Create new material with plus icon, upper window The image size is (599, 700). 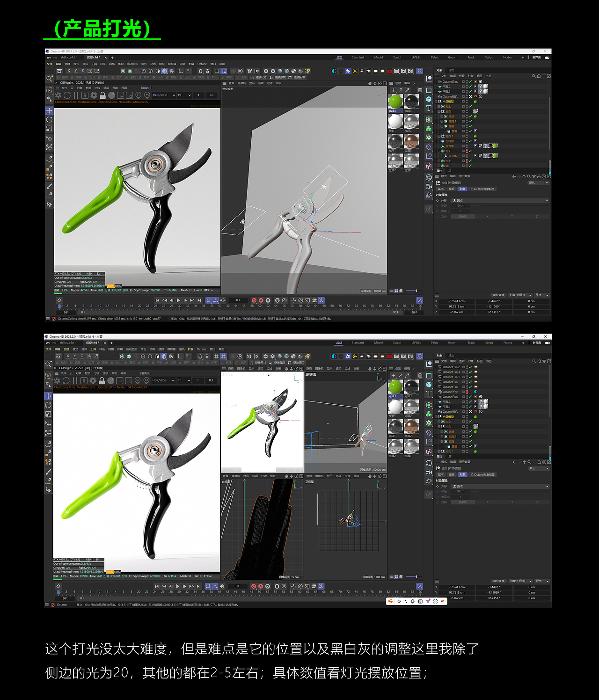click(394, 90)
